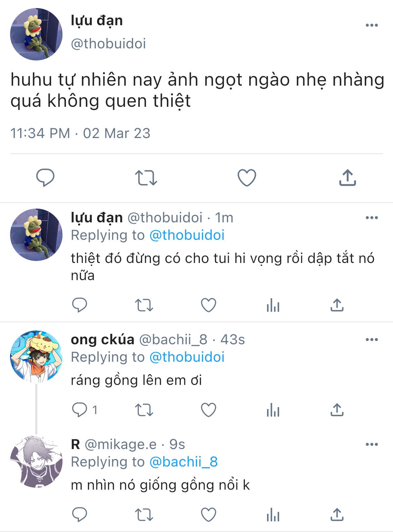View ong ckúa's profile picture

36,356
